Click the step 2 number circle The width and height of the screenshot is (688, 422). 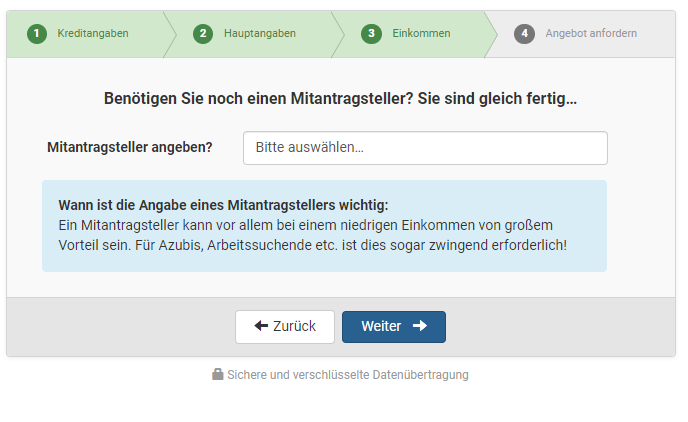[x=203, y=34]
